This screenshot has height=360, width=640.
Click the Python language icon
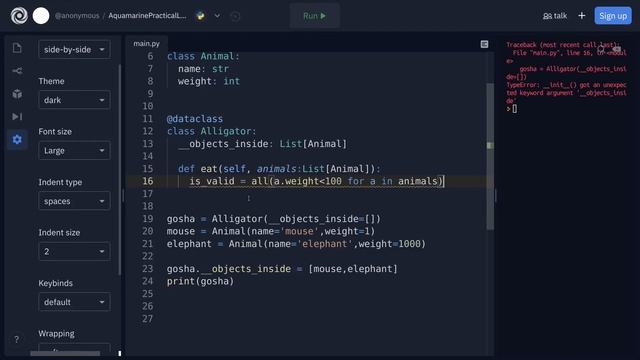pyautogui.click(x=200, y=16)
